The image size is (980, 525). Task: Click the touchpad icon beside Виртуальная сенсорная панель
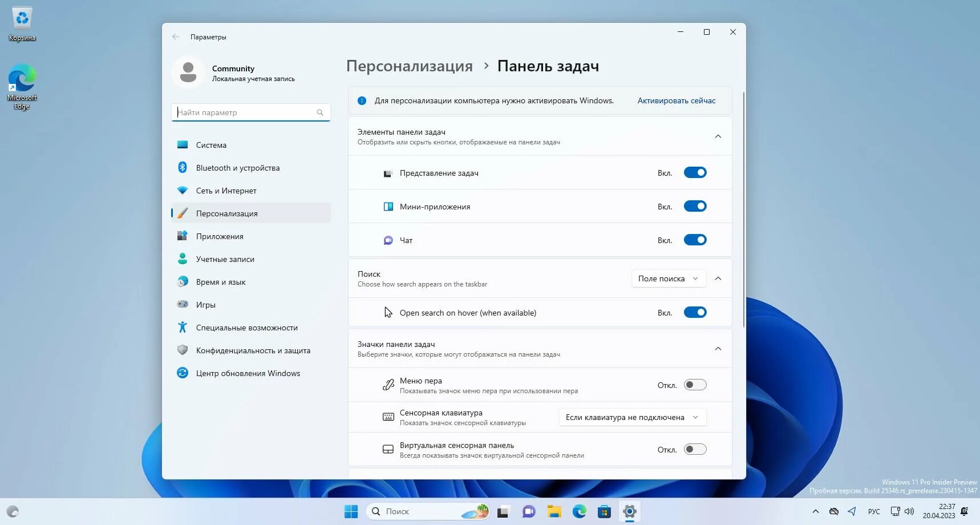[388, 450]
